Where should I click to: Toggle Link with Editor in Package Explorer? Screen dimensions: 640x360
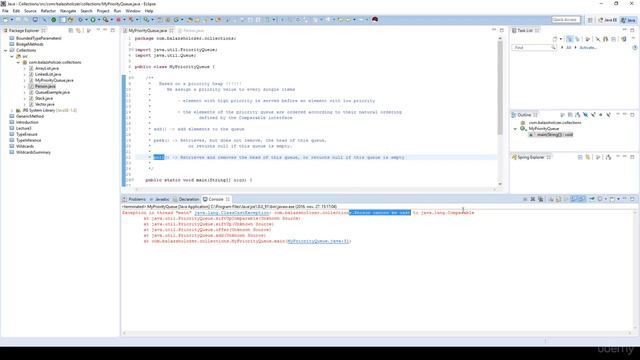tap(78, 31)
